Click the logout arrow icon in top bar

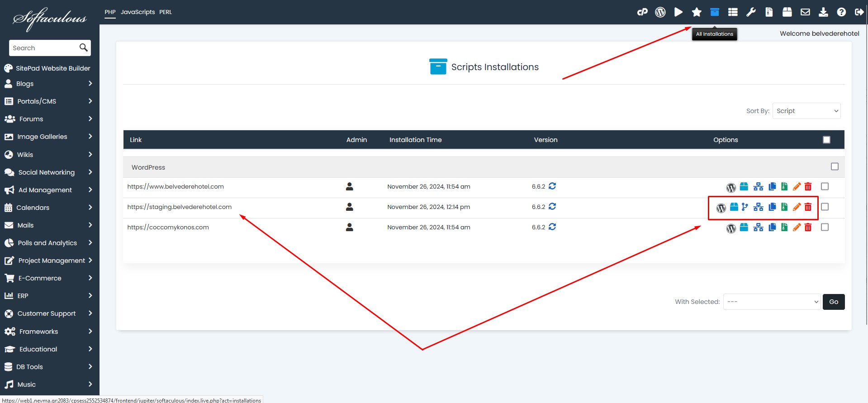(x=859, y=12)
